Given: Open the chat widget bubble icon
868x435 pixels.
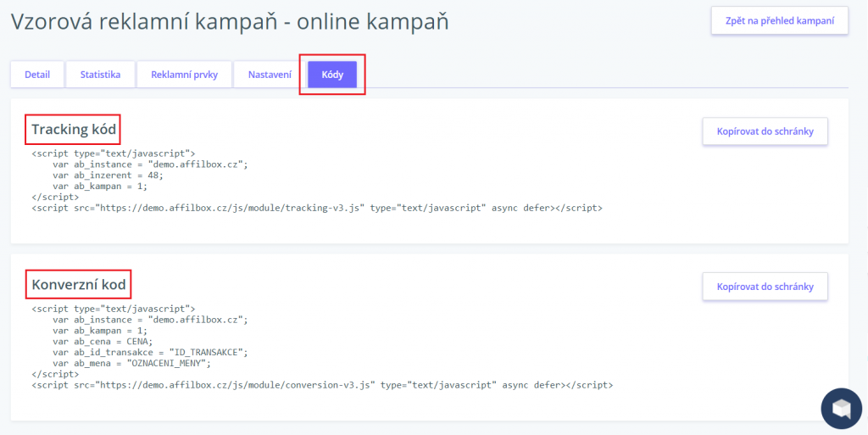Looking at the screenshot, I should [x=841, y=408].
